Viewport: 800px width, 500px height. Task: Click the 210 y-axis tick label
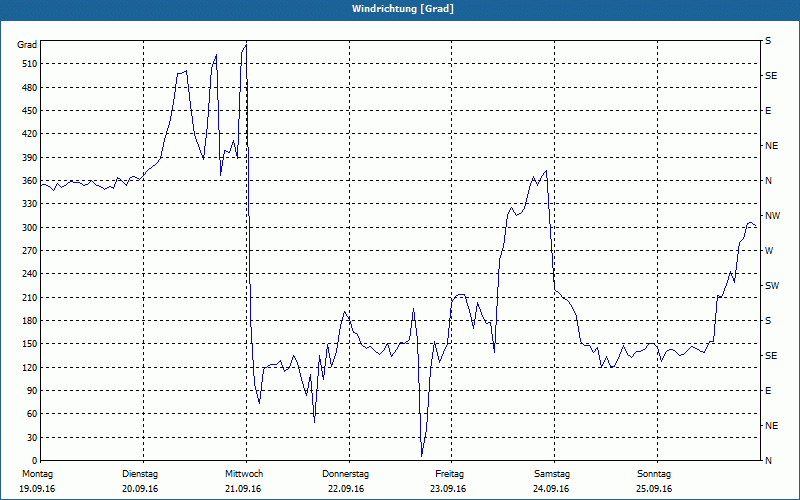(x=30, y=297)
